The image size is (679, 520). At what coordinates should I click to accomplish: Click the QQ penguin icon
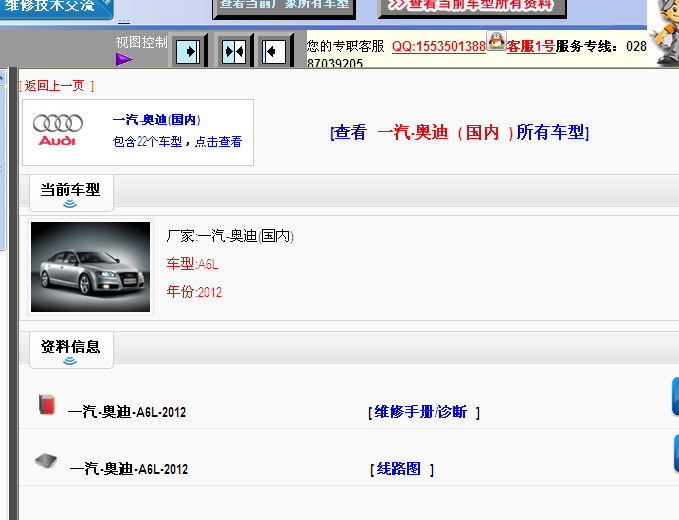click(496, 41)
